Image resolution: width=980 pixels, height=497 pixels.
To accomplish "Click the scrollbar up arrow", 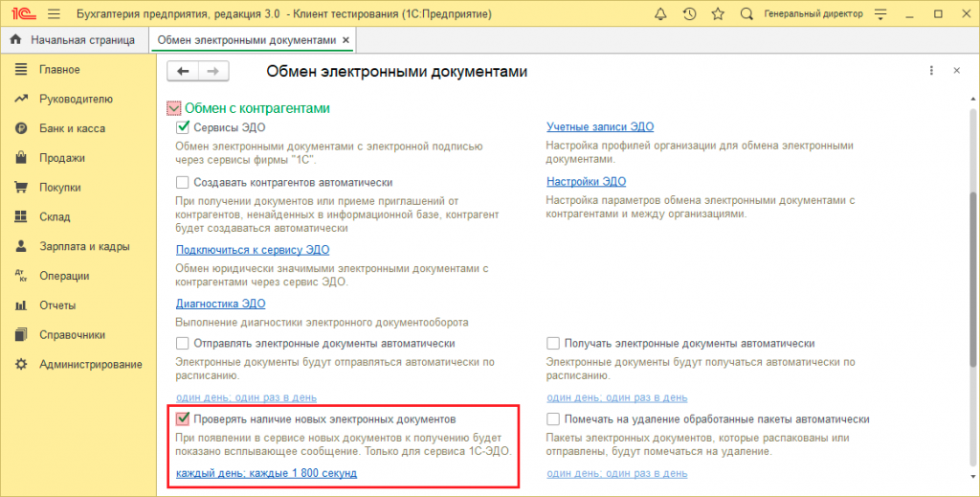I will [x=973, y=100].
